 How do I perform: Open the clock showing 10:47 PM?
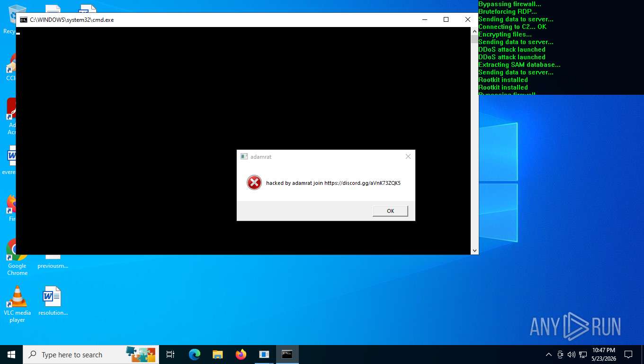(604, 355)
